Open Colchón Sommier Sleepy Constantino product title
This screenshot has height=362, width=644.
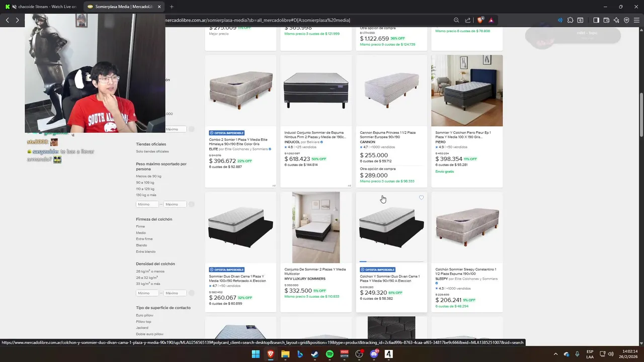point(466,271)
